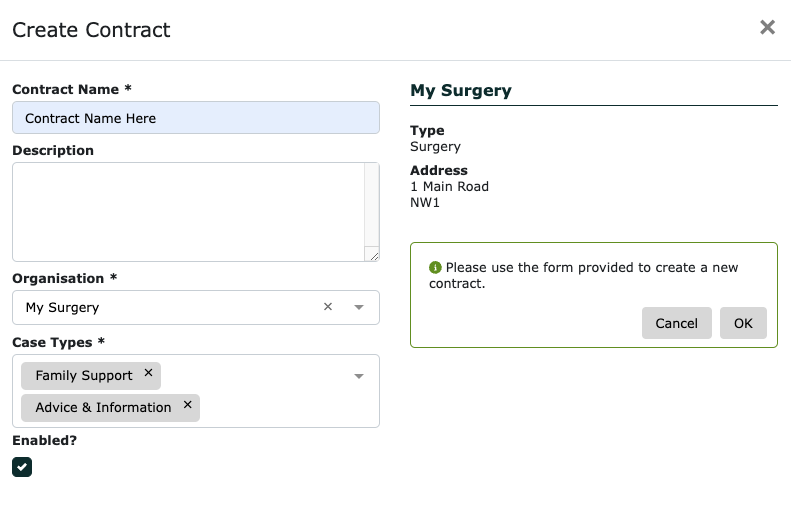The image size is (791, 512).
Task: Select the Family Support tag
Action: tap(84, 376)
